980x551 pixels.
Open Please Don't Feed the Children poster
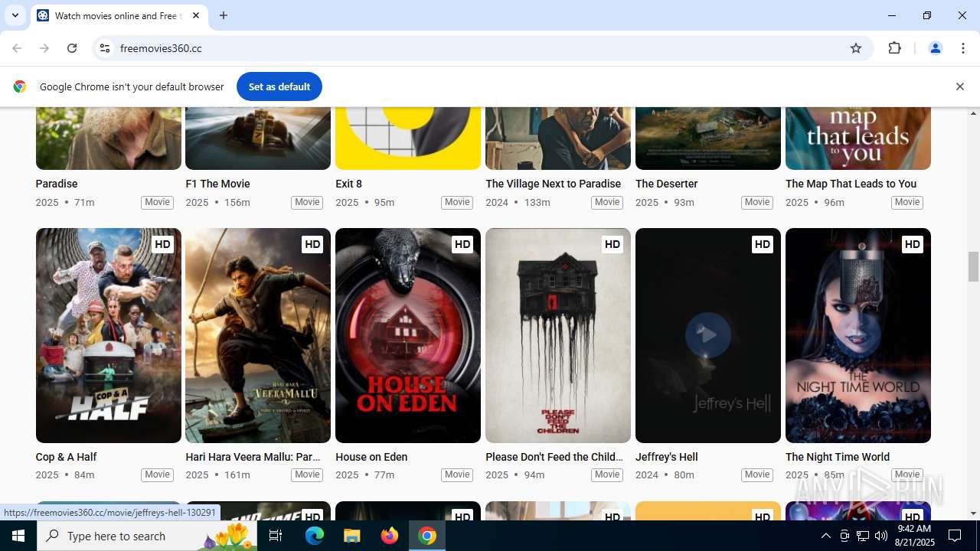(x=558, y=335)
